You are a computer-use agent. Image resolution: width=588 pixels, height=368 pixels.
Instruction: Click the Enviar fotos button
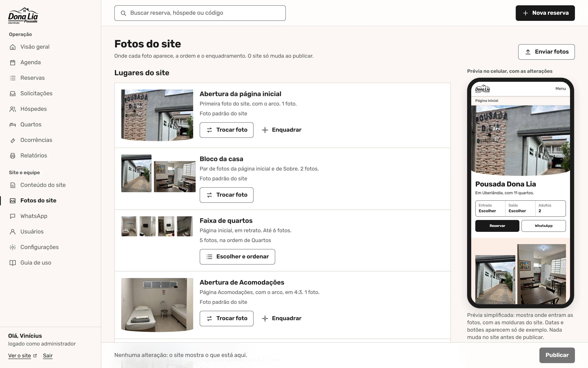point(546,52)
